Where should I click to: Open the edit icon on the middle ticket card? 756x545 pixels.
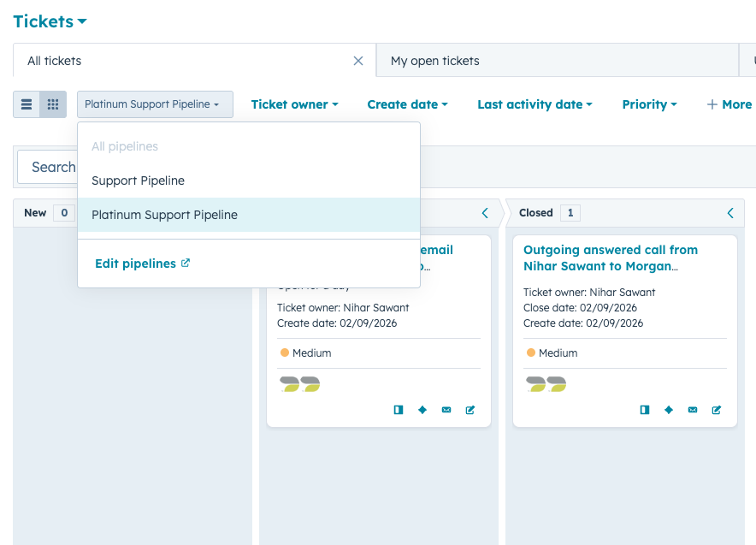tap(470, 410)
